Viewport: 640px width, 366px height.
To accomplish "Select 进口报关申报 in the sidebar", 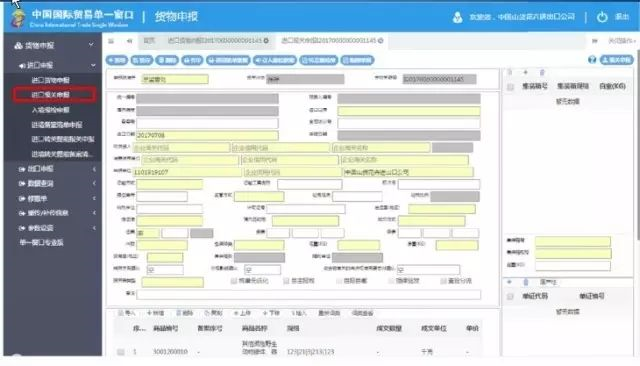I will coord(54,95).
